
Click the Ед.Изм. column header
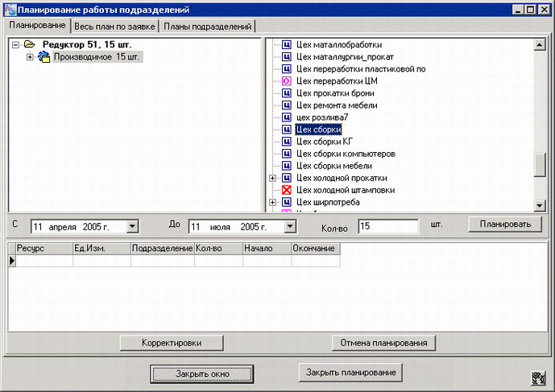(102, 249)
